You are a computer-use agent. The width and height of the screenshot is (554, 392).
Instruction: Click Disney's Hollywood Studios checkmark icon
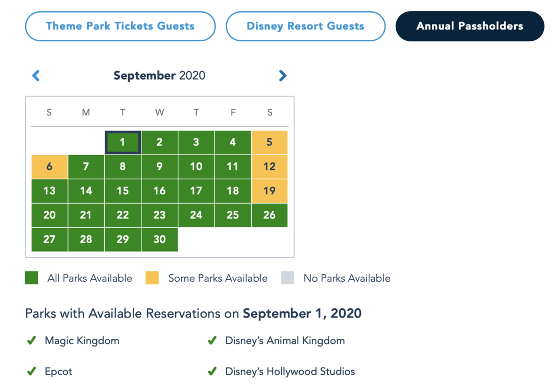point(212,371)
